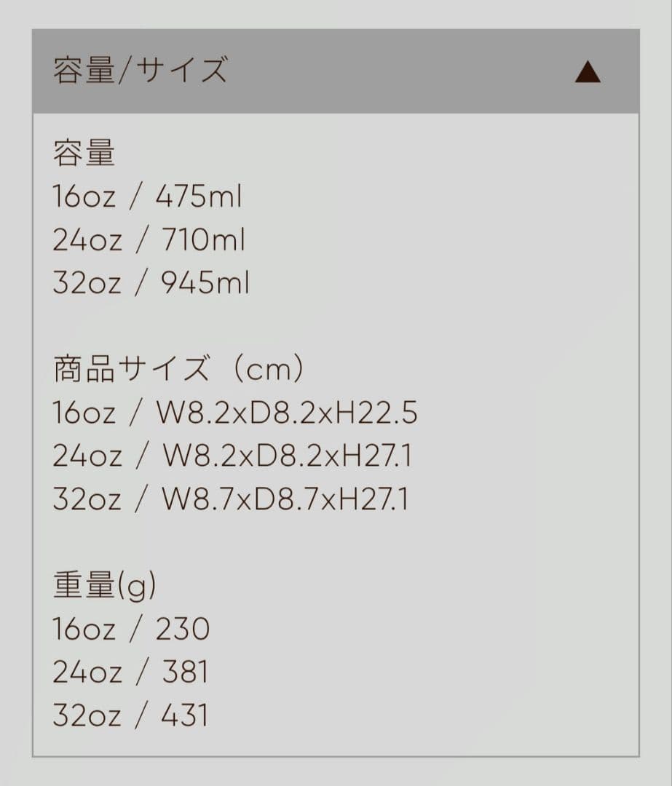Click the 16oz label under 商品サイズ
Image resolution: width=672 pixels, height=786 pixels.
pyautogui.click(x=84, y=413)
